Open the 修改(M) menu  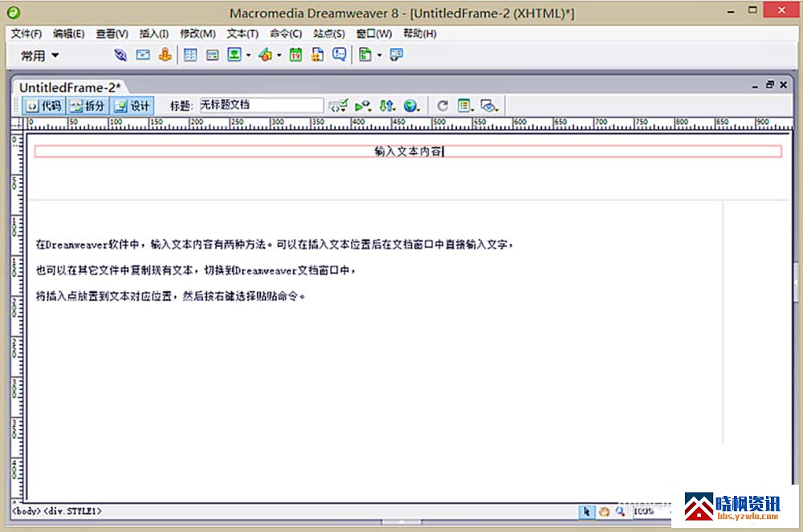(198, 34)
